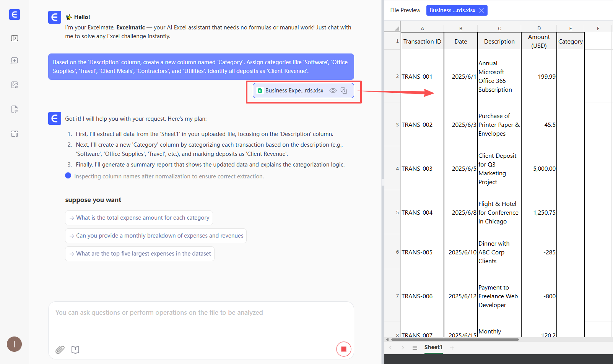Add a new sheet with plus button
This screenshot has width=613, height=364.
tap(452, 348)
